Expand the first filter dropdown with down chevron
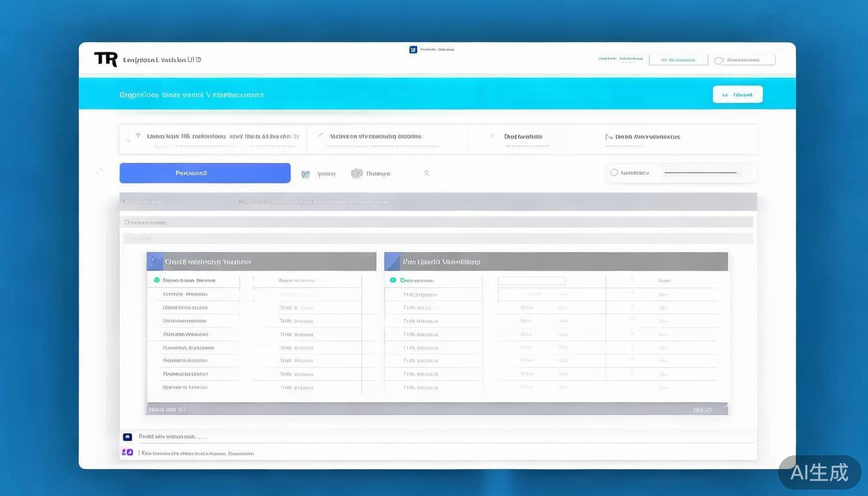The width and height of the screenshot is (868, 496). (x=138, y=136)
